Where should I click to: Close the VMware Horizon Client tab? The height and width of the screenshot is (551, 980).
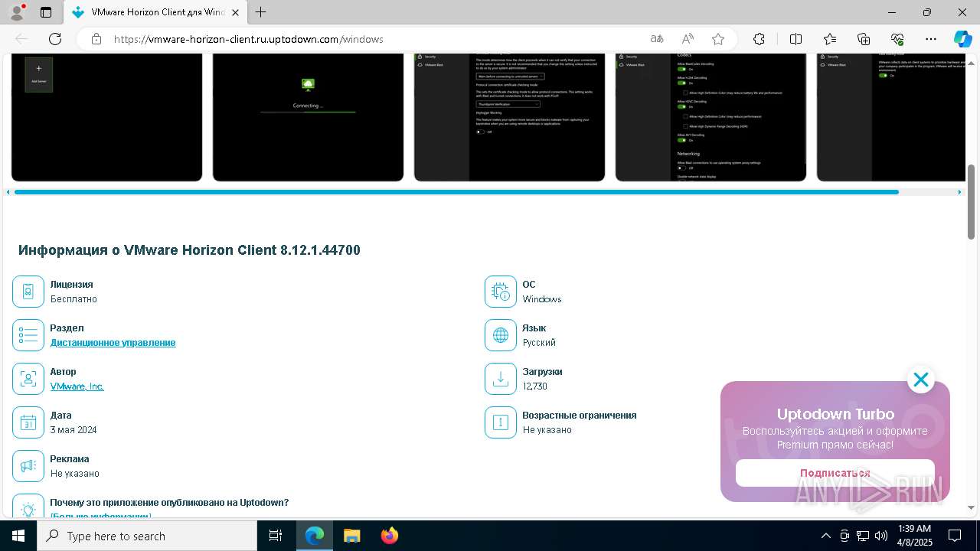coord(236,12)
